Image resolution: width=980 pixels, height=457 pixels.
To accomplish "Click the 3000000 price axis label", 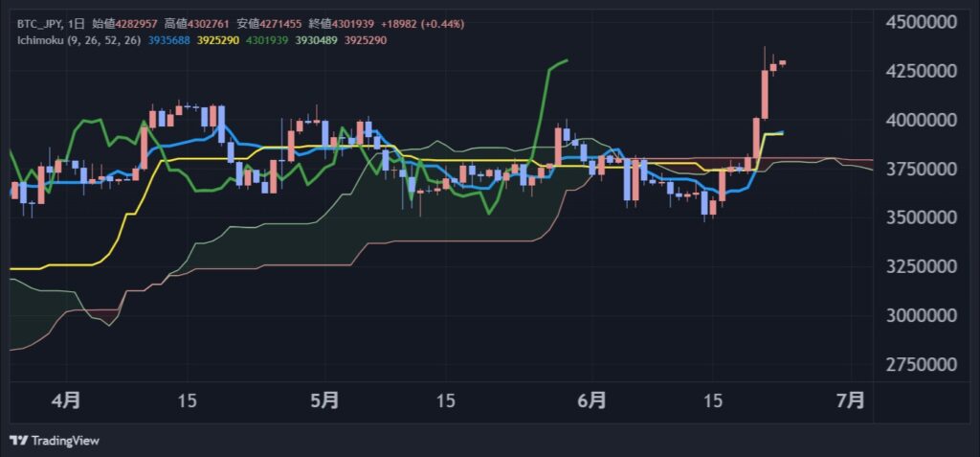I will click(922, 315).
